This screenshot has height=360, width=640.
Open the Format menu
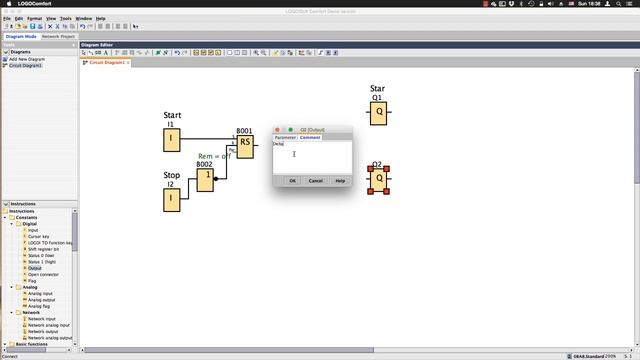(x=35, y=19)
